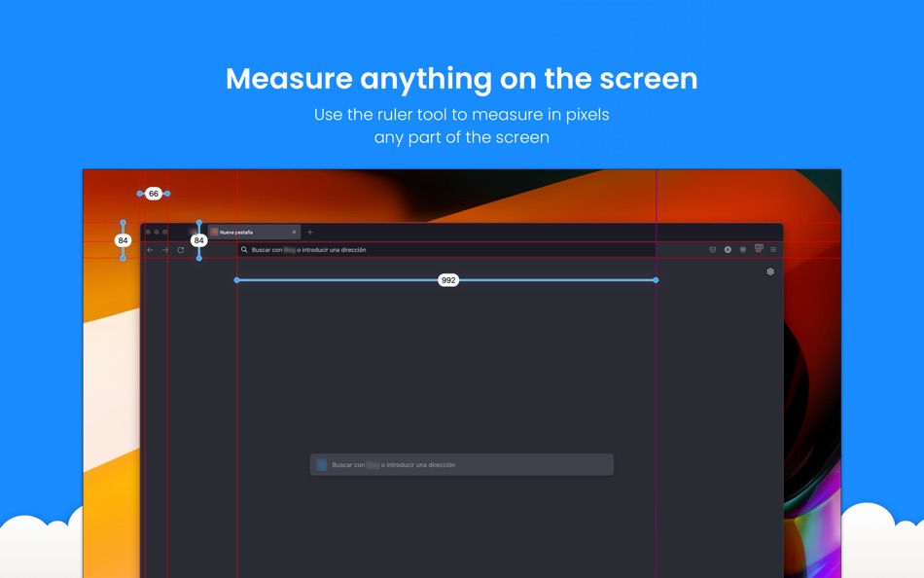
Task: Focus the address bar Buscar con field
Action: (x=446, y=250)
